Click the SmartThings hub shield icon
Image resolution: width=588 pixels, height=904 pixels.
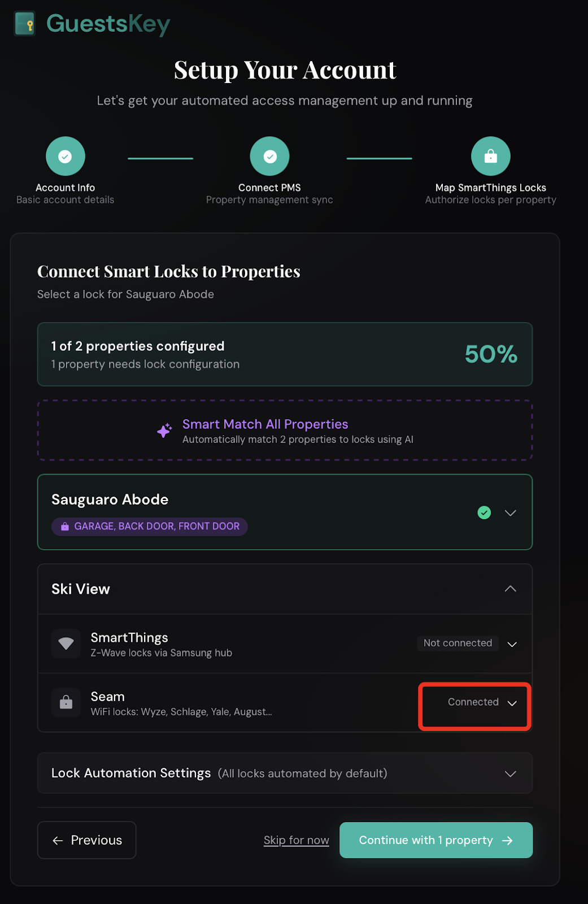pos(66,644)
